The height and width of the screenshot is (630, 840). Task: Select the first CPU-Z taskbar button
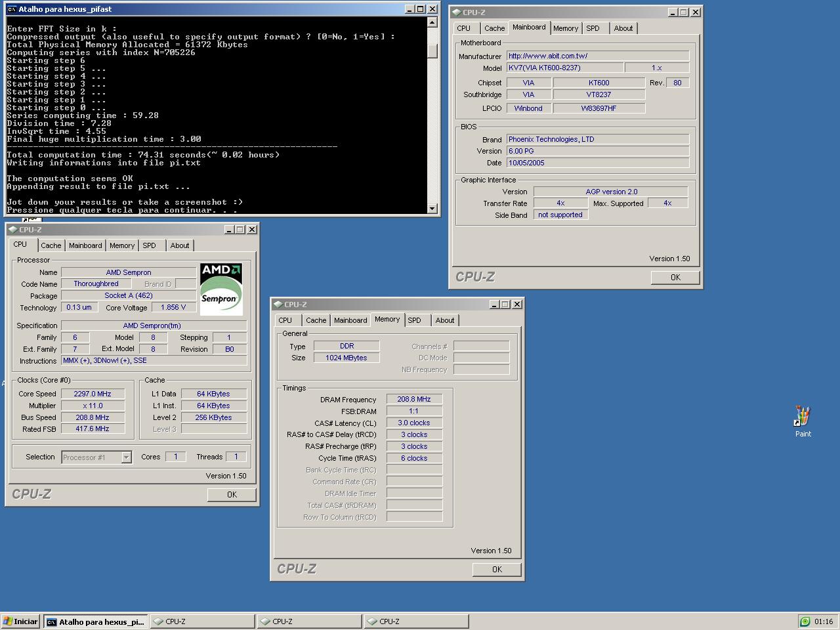click(x=202, y=621)
